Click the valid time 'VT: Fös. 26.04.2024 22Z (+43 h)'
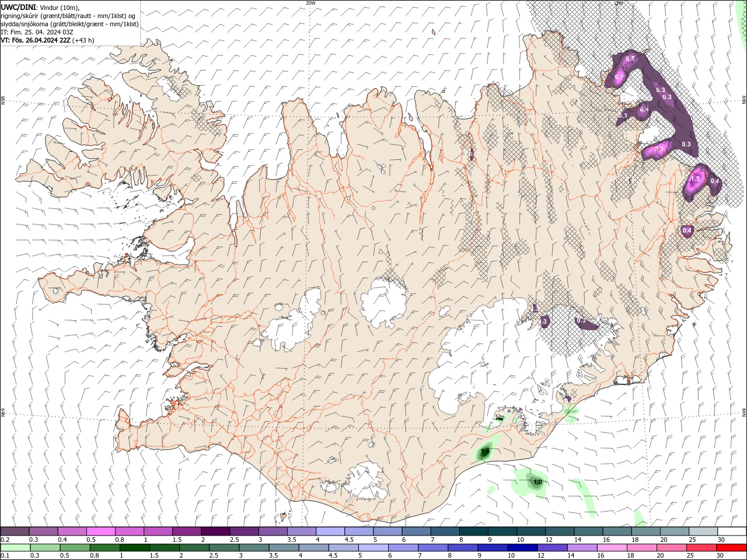This screenshot has width=747, height=560. coord(48,40)
